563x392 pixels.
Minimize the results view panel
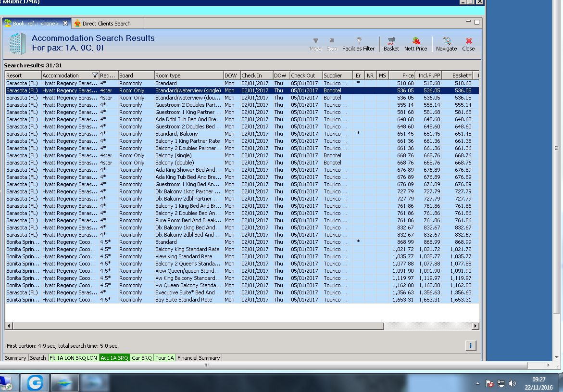click(468, 21)
